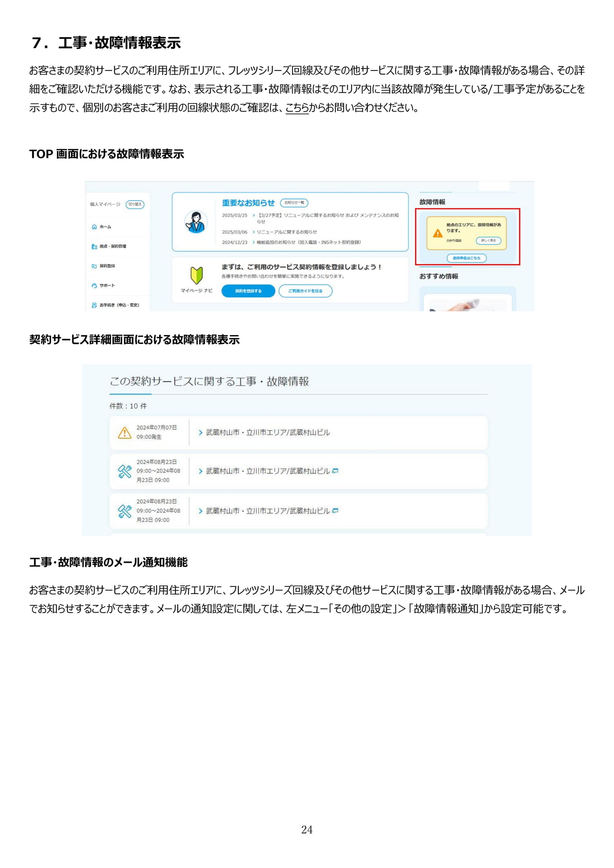Viewport: 614px width, 868px height.
Task: Click the heading この契約サービスに関する工事・故障情報
Action: coord(209,382)
